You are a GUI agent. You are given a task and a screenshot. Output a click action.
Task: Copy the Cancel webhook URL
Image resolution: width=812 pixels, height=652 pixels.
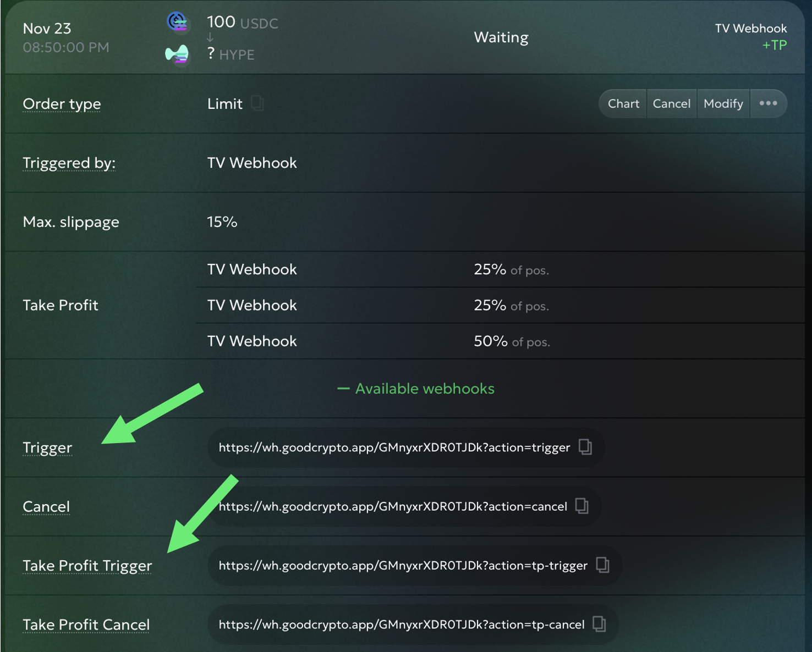581,506
